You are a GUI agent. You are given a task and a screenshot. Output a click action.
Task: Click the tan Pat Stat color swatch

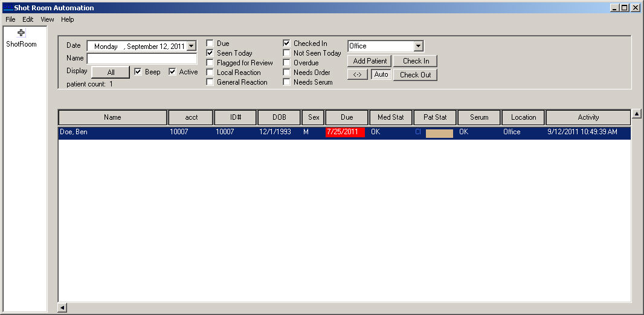coord(439,133)
